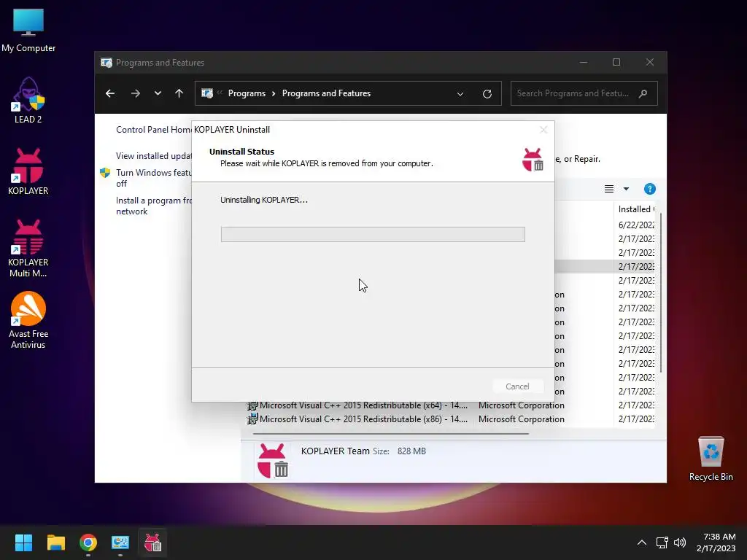Select the Programs breadcrumb in the address bar
Image resolution: width=747 pixels, height=560 pixels.
click(x=247, y=93)
